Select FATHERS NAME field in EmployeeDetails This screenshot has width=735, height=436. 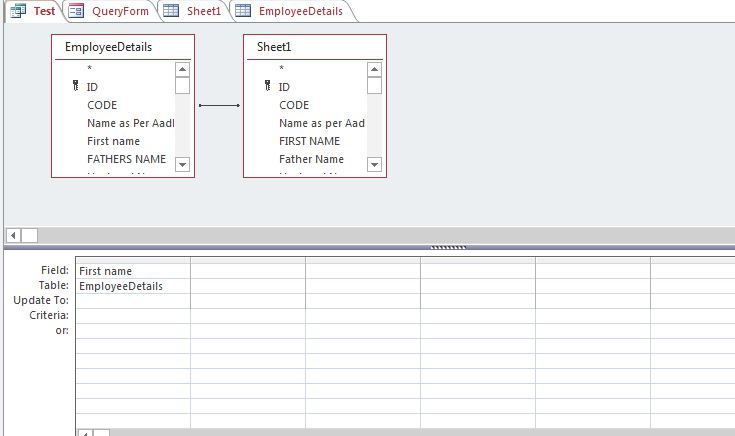[x=127, y=159]
